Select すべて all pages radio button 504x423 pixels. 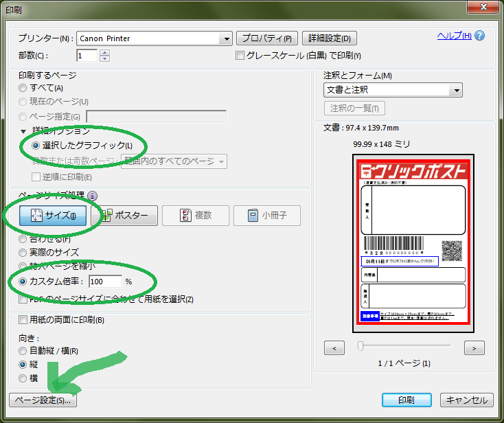point(23,88)
